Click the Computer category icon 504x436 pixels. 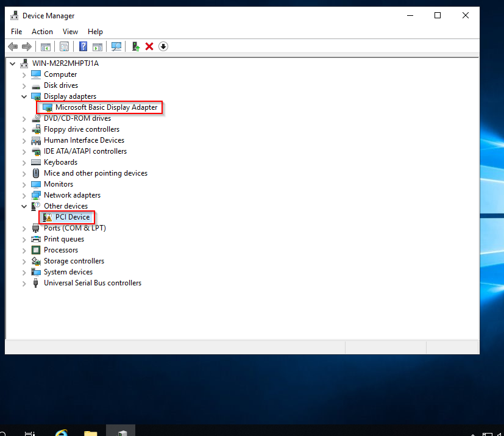tap(36, 74)
